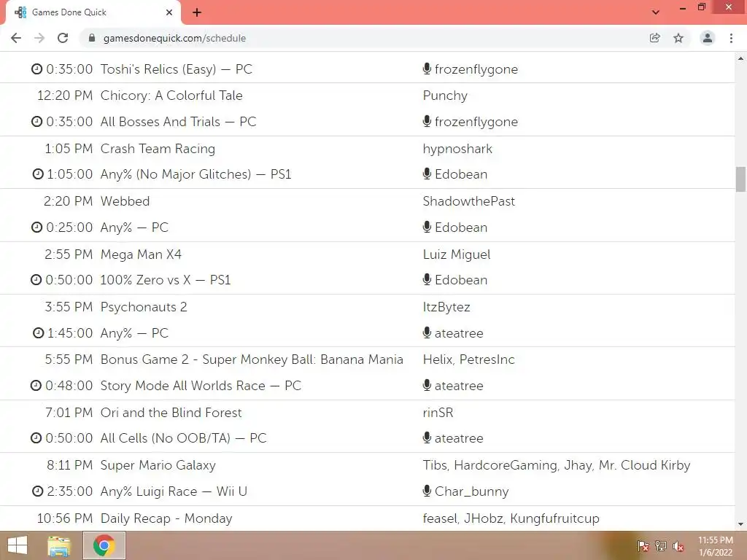Select Daily Recap - Monday entry
Image resolution: width=747 pixels, height=560 pixels.
166,518
